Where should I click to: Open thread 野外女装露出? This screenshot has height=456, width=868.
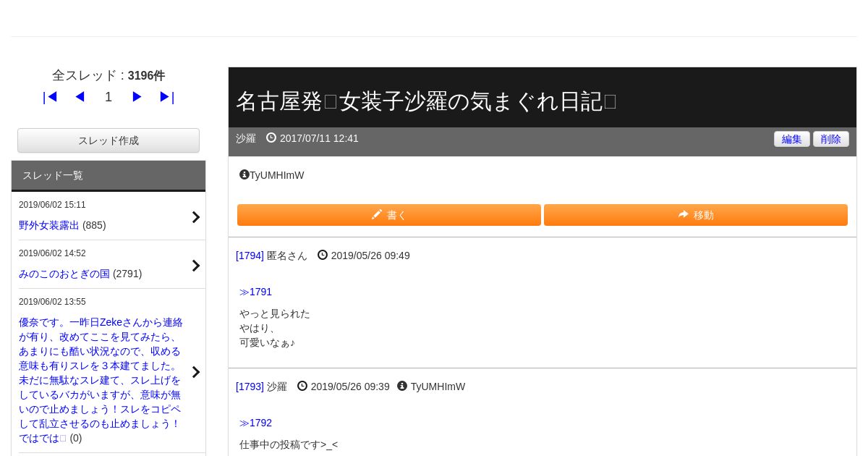pyautogui.click(x=49, y=225)
